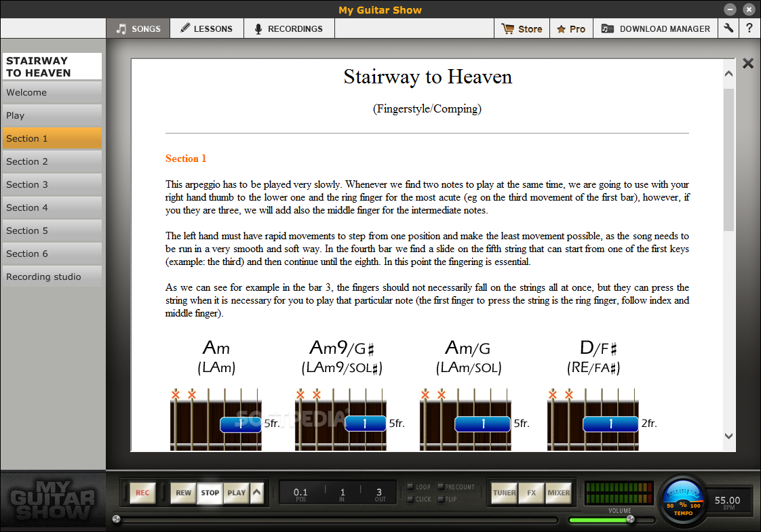The height and width of the screenshot is (532, 761).
Task: Open the TUNER
Action: (504, 493)
